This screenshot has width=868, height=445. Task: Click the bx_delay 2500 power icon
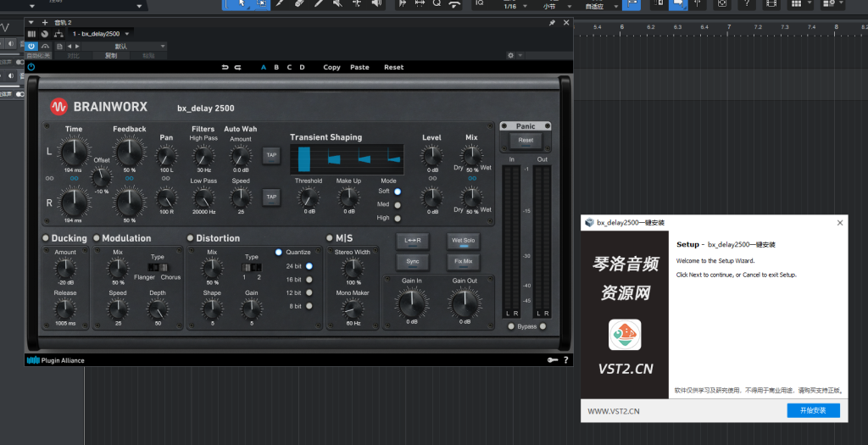(x=31, y=67)
